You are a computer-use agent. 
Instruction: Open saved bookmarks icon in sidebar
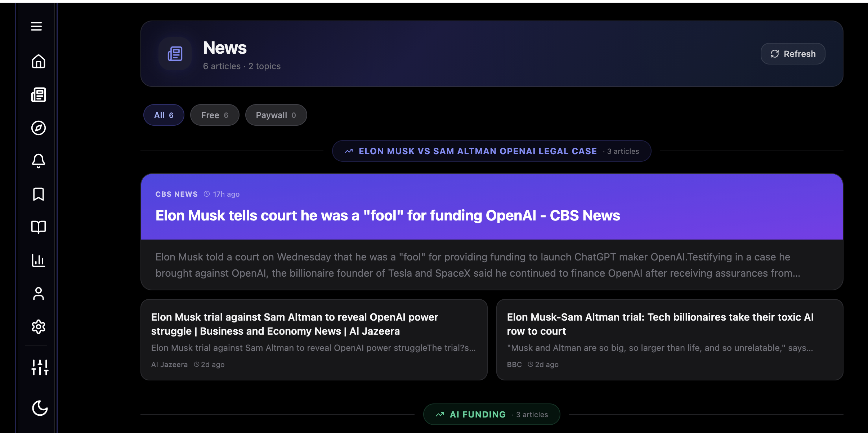tap(39, 194)
